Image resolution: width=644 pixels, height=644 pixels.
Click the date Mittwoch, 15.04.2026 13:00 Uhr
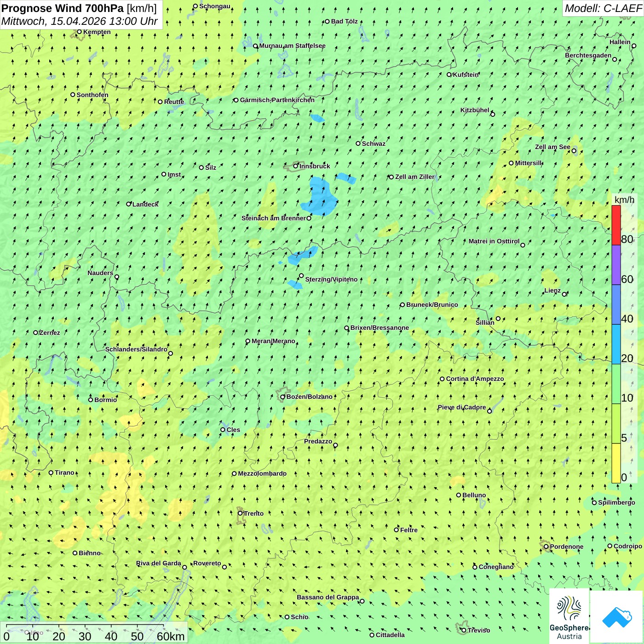(x=80, y=21)
